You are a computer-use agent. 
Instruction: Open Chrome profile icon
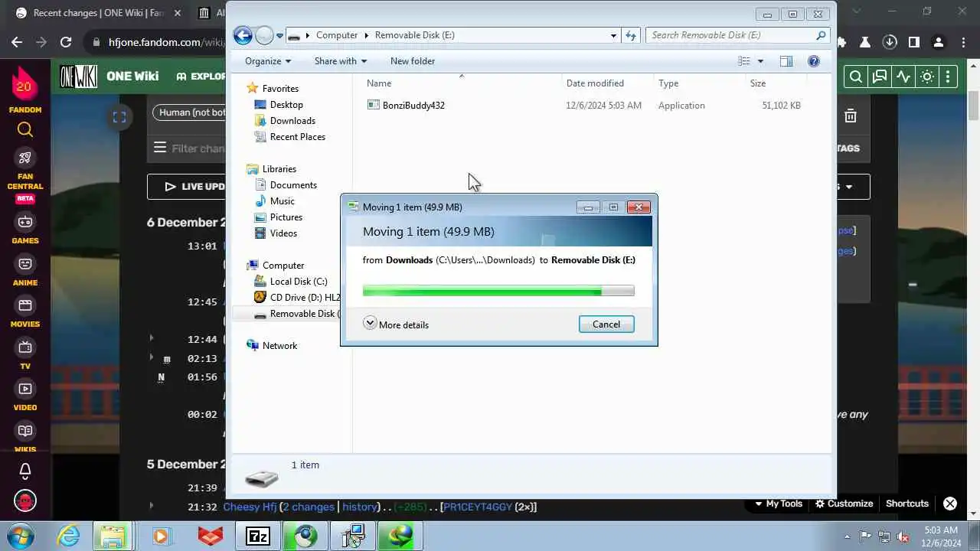coord(939,42)
